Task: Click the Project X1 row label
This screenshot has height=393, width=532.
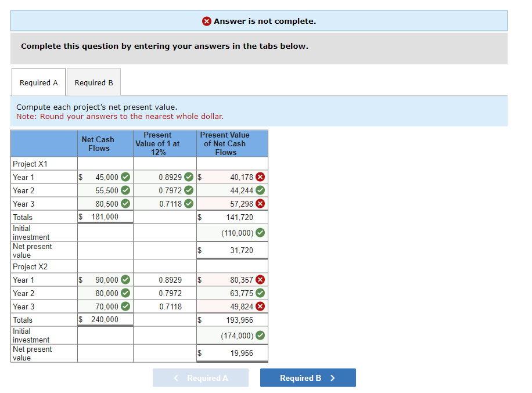Action: pos(30,164)
